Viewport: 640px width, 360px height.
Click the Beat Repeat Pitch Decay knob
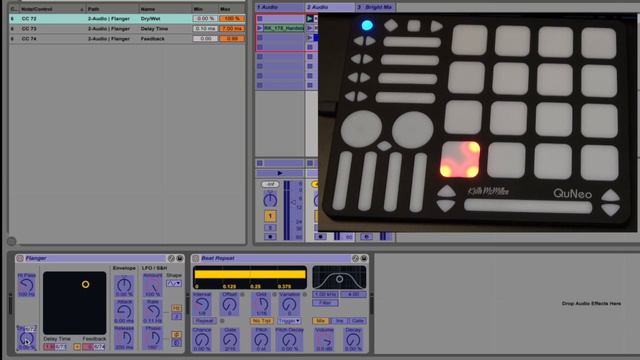pos(289,340)
